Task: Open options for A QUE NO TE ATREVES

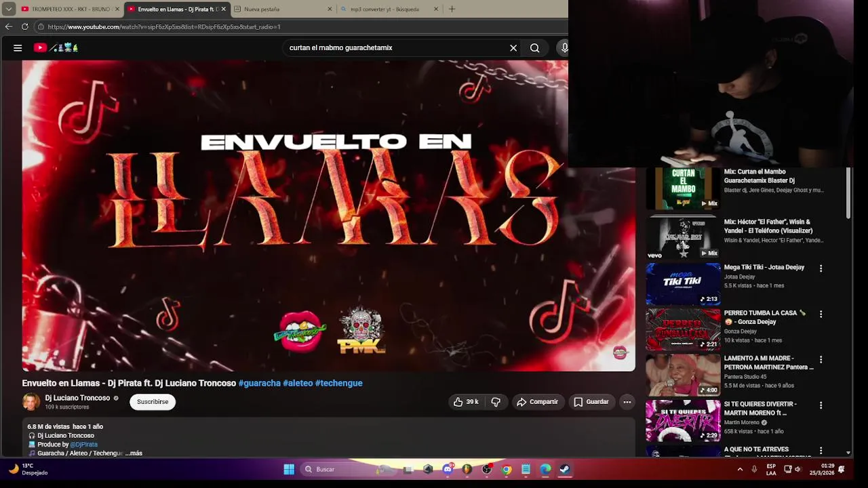Action: (821, 451)
